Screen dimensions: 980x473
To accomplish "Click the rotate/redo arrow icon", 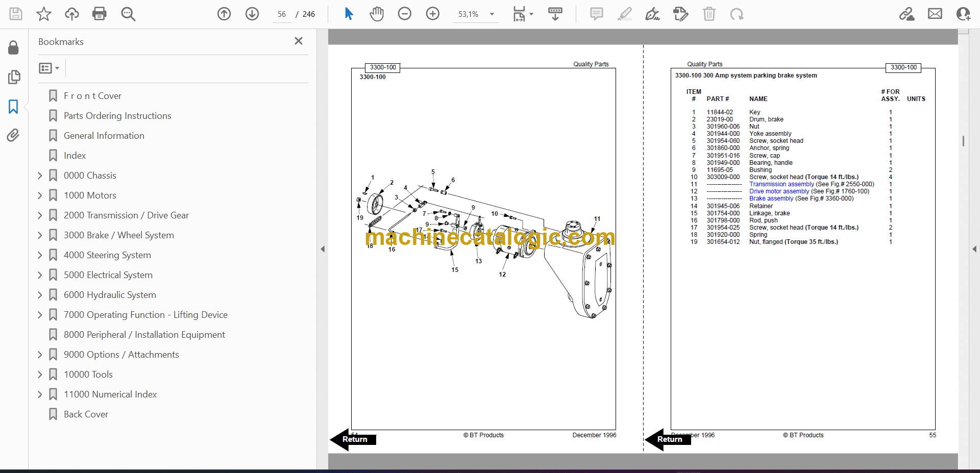I will [x=737, y=14].
